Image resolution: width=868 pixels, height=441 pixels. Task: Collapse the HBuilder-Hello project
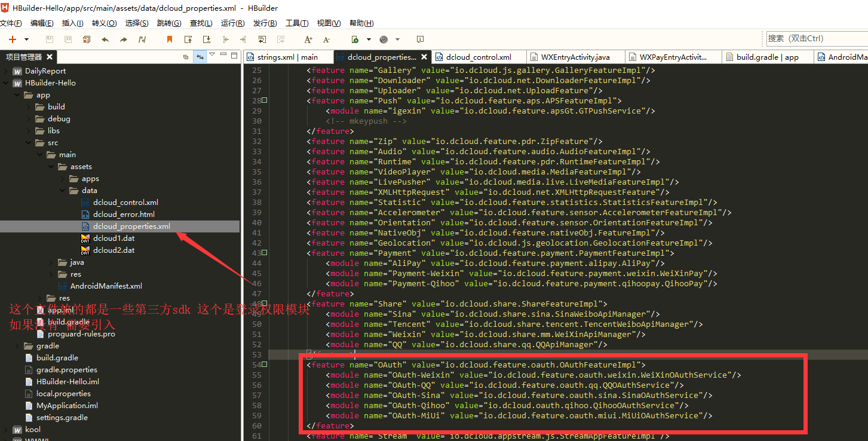pos(6,83)
